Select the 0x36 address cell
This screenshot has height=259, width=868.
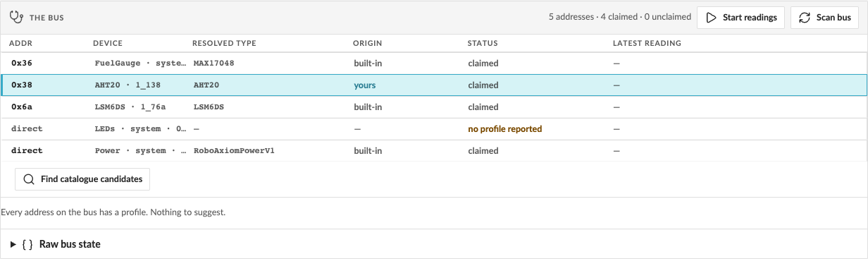click(22, 64)
